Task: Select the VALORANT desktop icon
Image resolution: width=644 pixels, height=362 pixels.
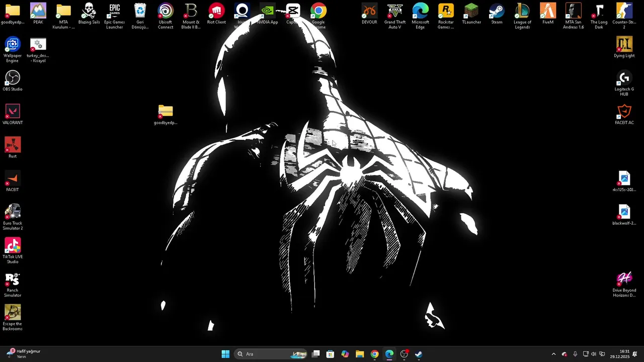Action: pos(13,114)
